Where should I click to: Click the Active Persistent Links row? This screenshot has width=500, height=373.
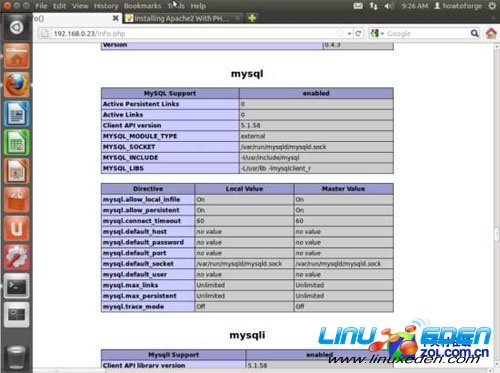coord(247,104)
